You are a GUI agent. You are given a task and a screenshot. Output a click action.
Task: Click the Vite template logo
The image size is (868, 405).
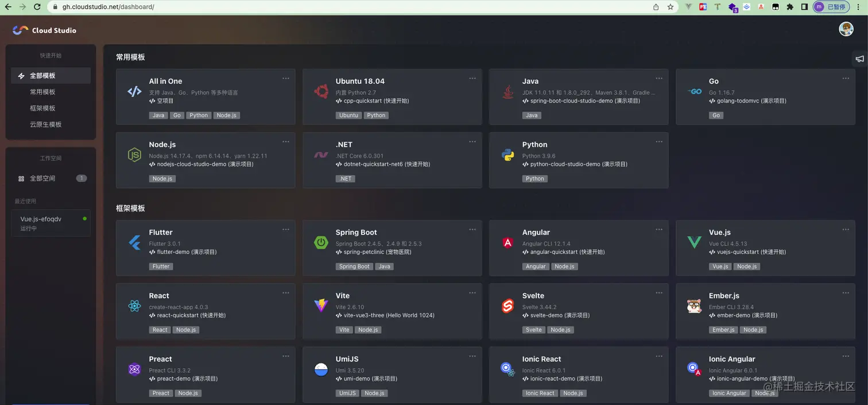[321, 306]
